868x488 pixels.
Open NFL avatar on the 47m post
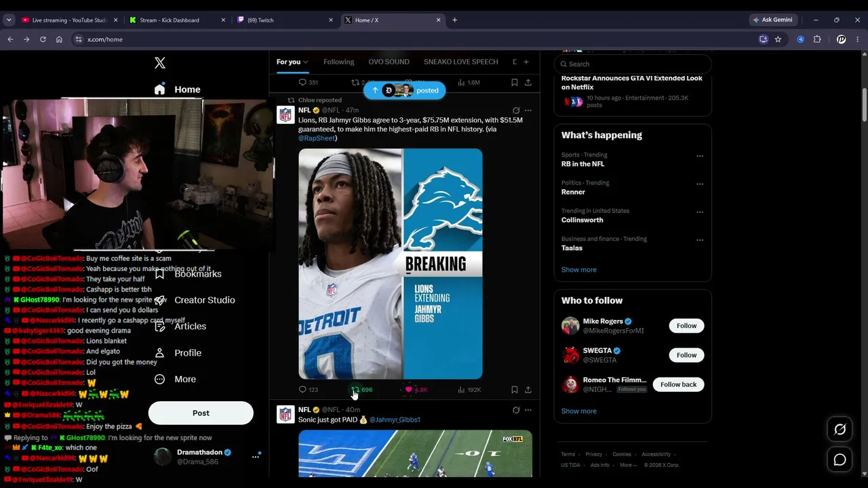click(285, 115)
